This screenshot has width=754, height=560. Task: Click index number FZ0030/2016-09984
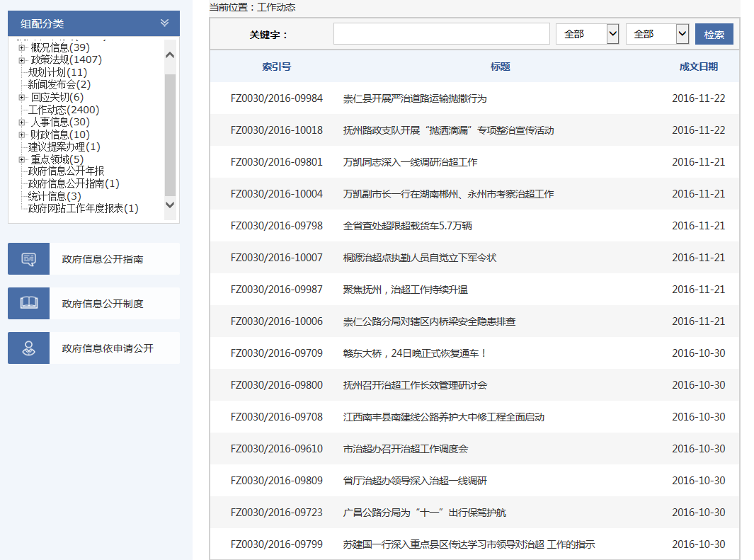point(277,98)
